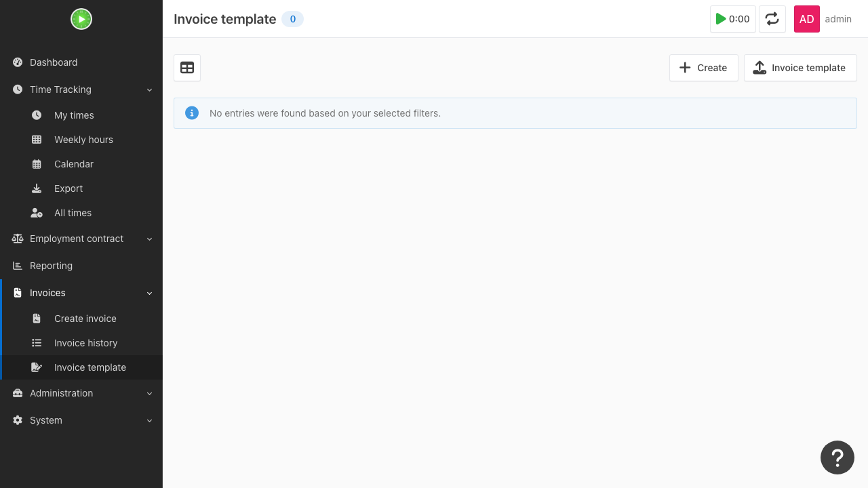This screenshot has height=488, width=868.
Task: Open the recent activities loop icon
Action: pos(772,19)
